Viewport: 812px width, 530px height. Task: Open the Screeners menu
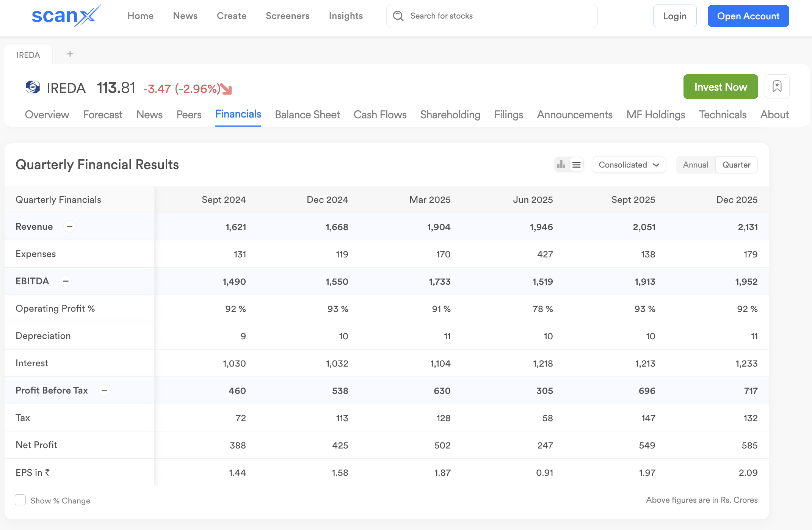(287, 16)
